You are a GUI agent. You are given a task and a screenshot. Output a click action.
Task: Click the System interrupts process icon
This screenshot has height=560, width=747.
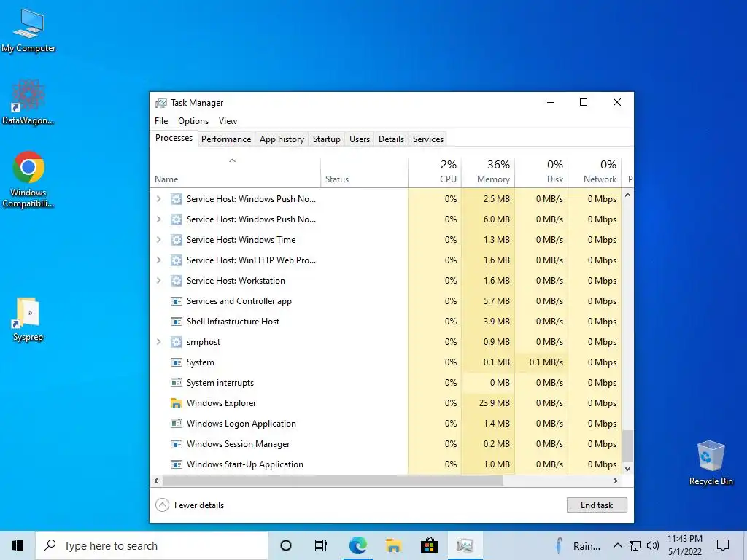(x=177, y=383)
